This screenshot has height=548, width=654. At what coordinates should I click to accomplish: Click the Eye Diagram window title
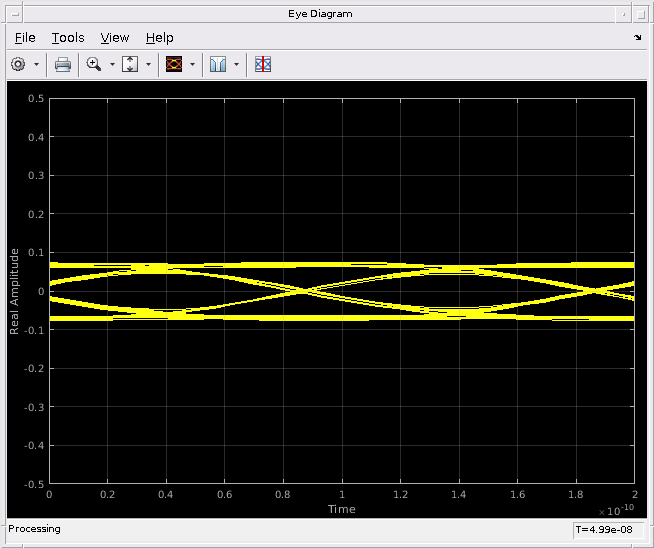click(x=320, y=14)
